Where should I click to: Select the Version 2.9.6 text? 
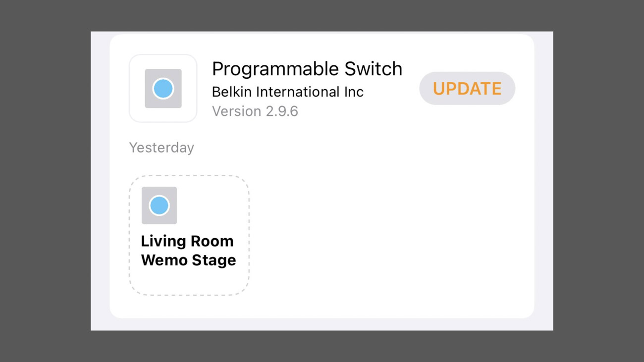point(255,111)
